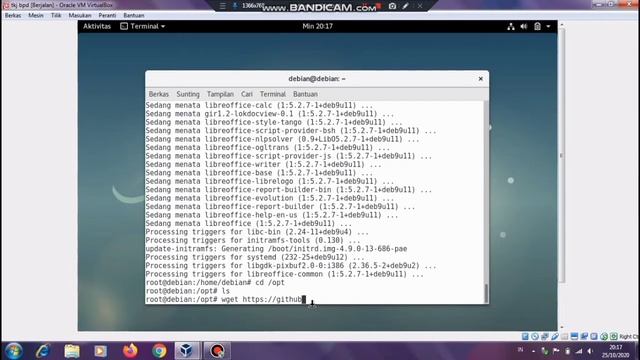Expand the GNOME system menu arrow
The height and width of the screenshot is (360, 640).
click(548, 27)
